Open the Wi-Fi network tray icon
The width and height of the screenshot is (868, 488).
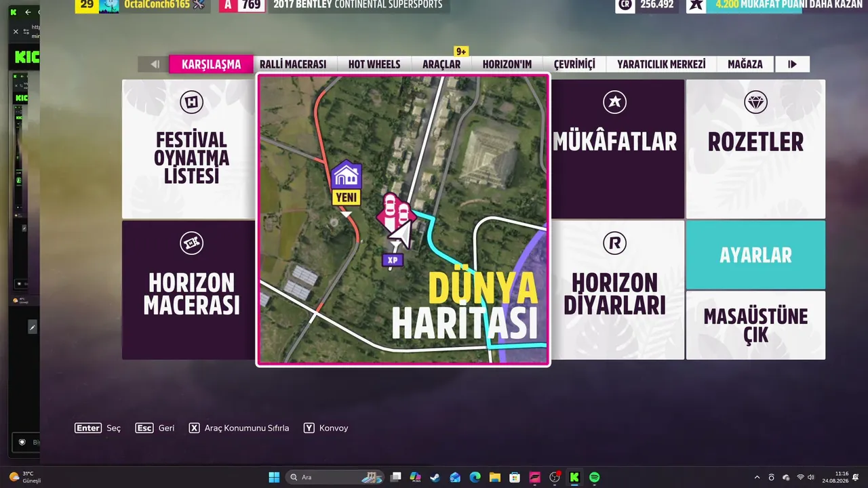[800, 477]
